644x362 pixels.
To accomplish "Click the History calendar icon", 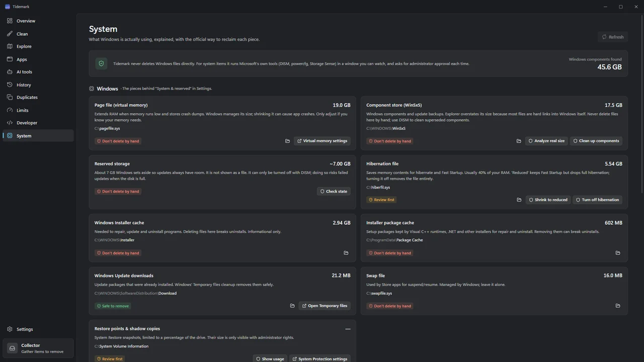I will pyautogui.click(x=10, y=84).
